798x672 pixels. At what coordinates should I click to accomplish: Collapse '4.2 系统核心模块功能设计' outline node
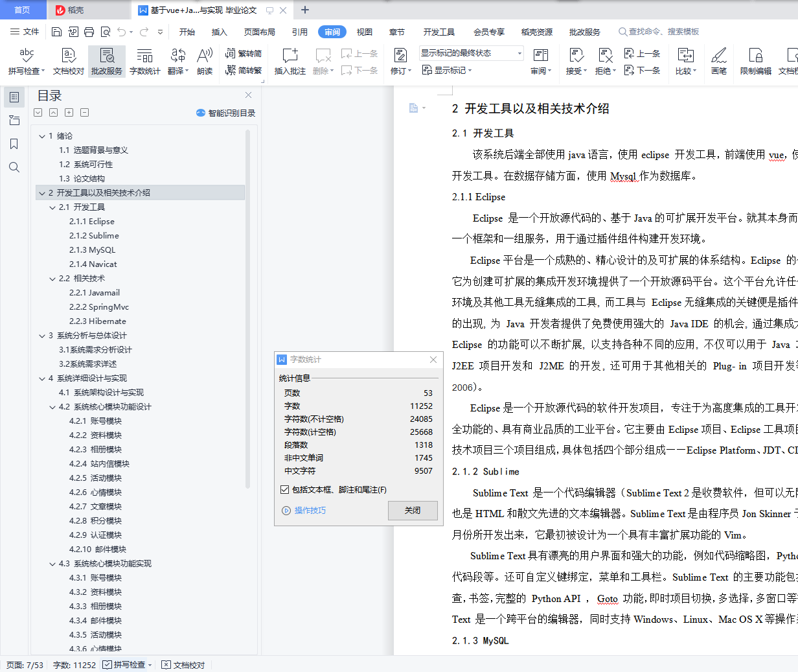click(52, 407)
